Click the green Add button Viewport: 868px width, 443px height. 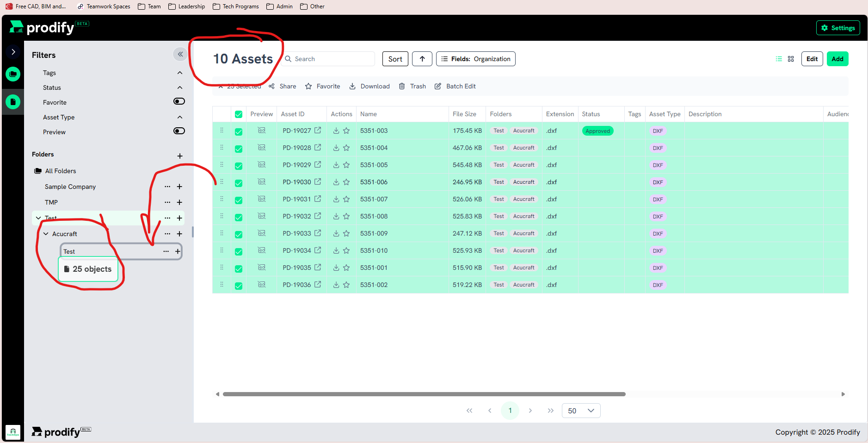tap(837, 59)
